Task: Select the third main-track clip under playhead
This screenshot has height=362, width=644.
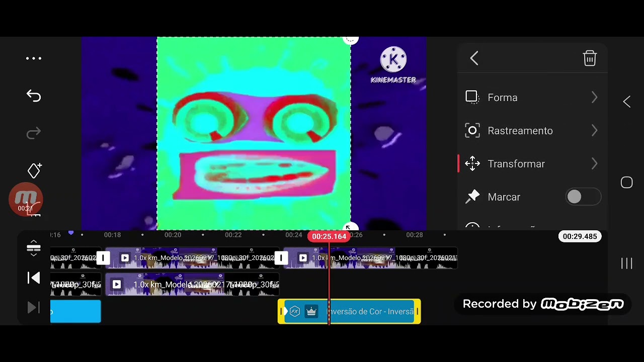Action: tap(371, 258)
